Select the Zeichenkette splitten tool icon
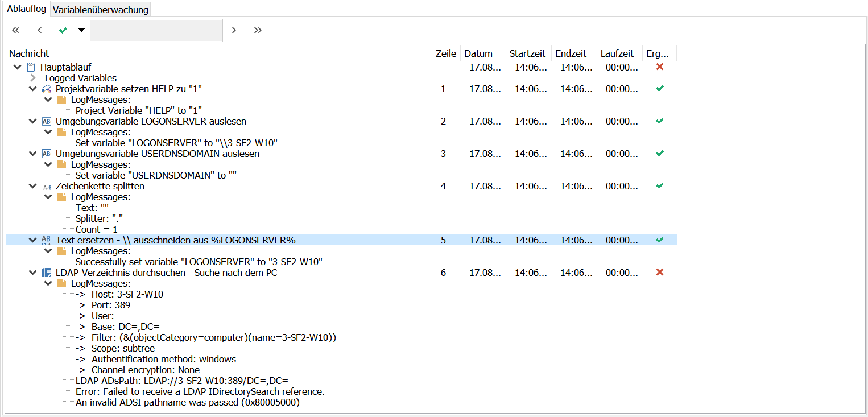This screenshot has width=868, height=417. tap(46, 186)
